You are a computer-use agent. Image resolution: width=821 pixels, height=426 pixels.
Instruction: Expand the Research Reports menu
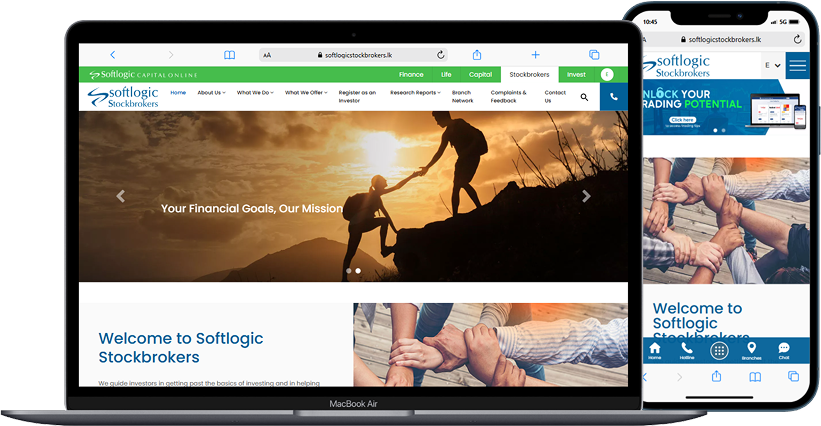pos(415,93)
